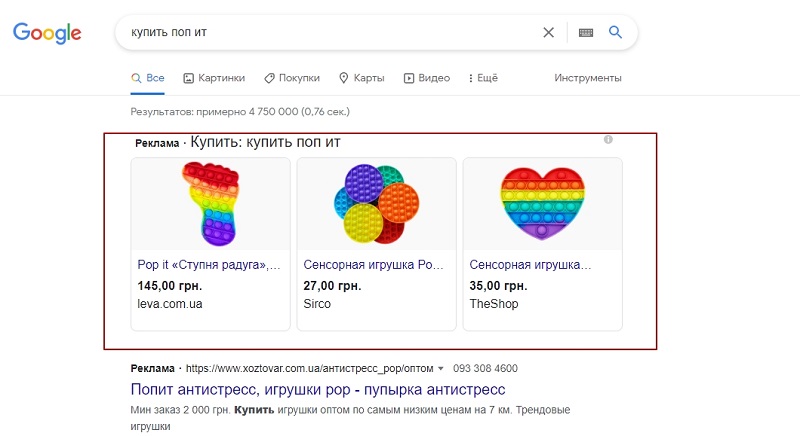This screenshot has width=800, height=436.
Task: Click the rainbow heart pop it image
Action: 542,204
